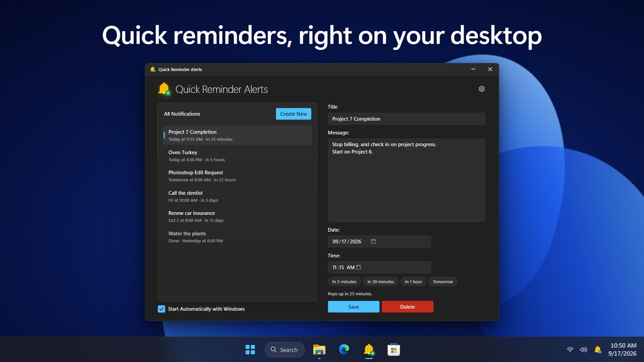Choose the Tomorrow quick time option
This screenshot has width=644, height=362.
(x=443, y=282)
